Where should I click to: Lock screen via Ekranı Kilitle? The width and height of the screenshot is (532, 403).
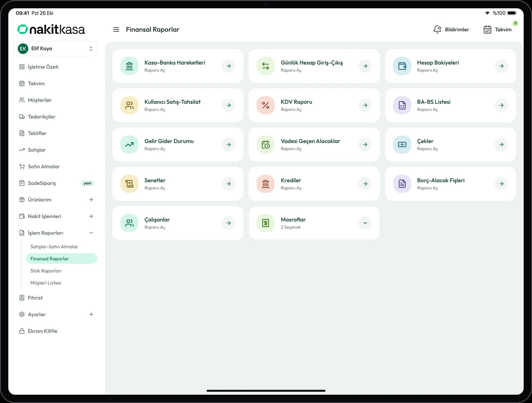point(56,331)
